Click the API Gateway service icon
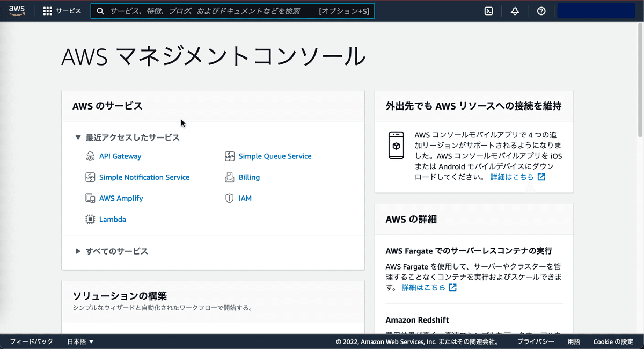Viewport: 644px width, 349px height. tap(90, 156)
